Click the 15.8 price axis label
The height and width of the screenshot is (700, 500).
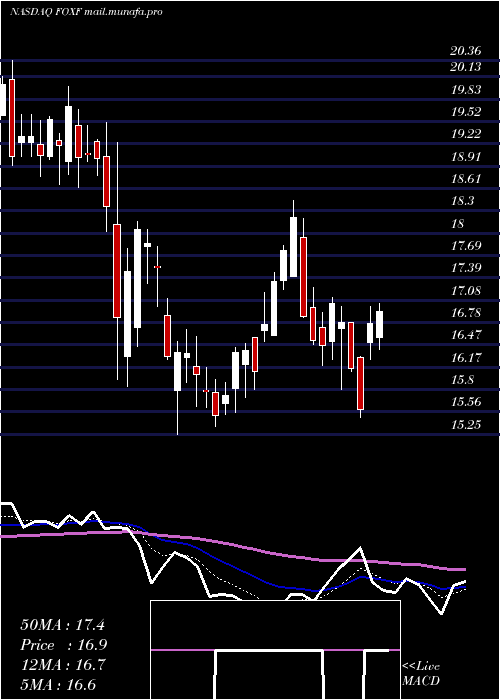(x=462, y=380)
